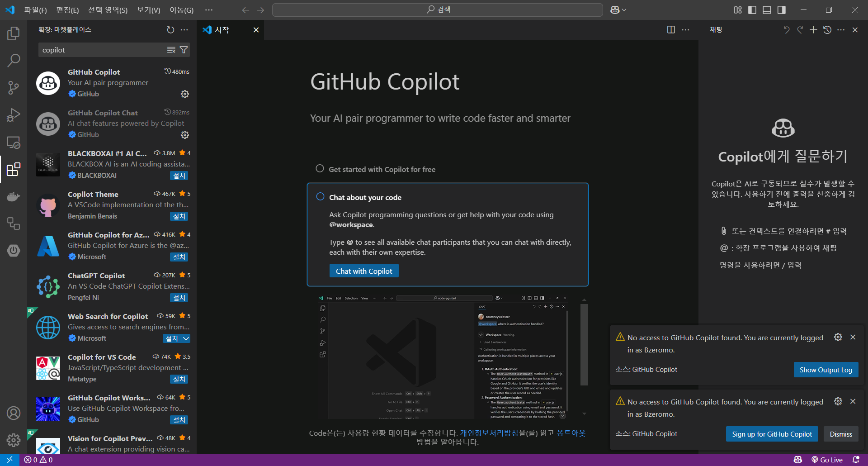Viewport: 868px width, 466px height.
Task: Click Chat with Copilot button
Action: coord(364,271)
